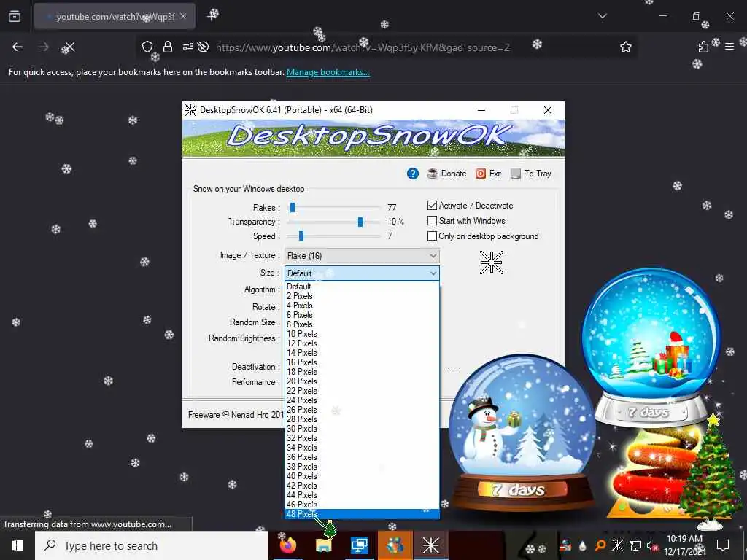Open Firefox extensions puzzle icon
747x560 pixels.
click(x=703, y=47)
